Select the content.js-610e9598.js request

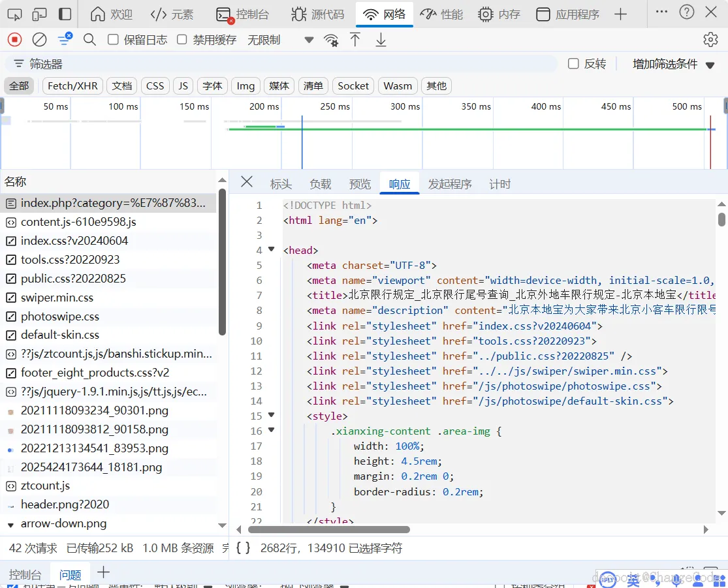click(78, 222)
